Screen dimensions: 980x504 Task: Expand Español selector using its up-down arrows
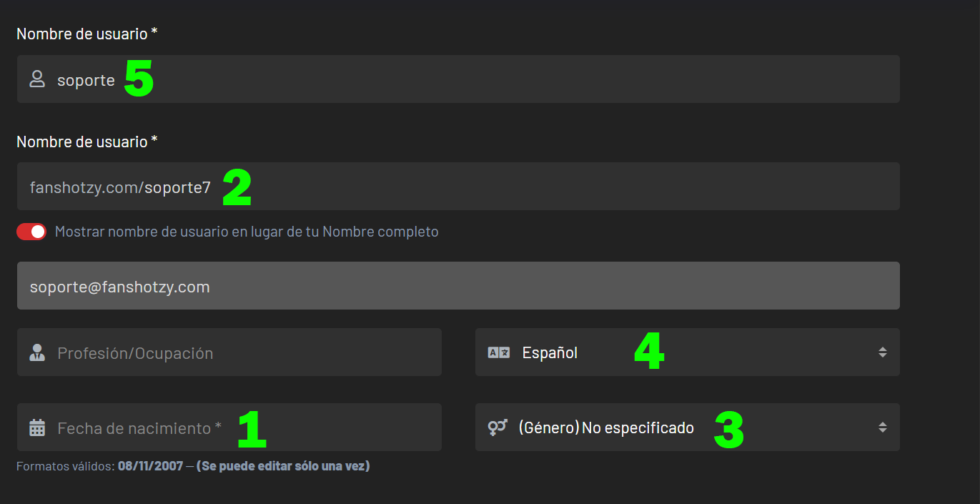(x=883, y=352)
